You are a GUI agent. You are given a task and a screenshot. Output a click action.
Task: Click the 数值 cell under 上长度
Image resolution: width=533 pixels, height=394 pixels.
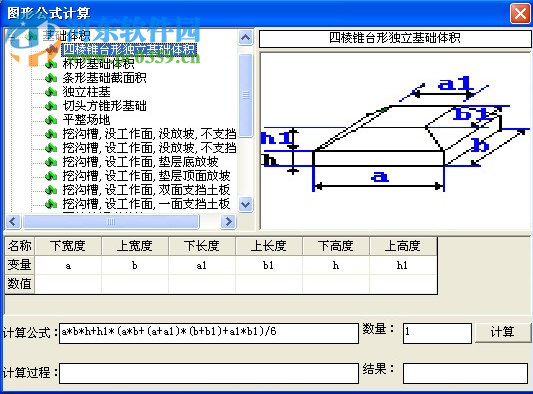click(x=269, y=284)
